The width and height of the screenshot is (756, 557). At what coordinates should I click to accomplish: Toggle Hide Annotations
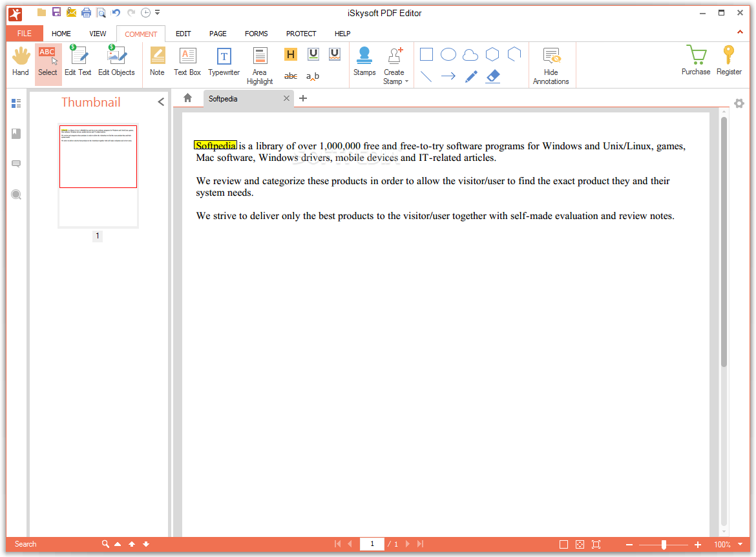click(x=551, y=66)
